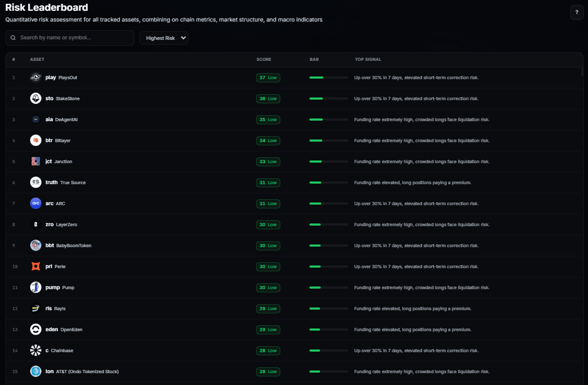Viewport: 588px width, 385px height.
Task: Click the '31 Low' badge for True Source
Action: click(268, 183)
